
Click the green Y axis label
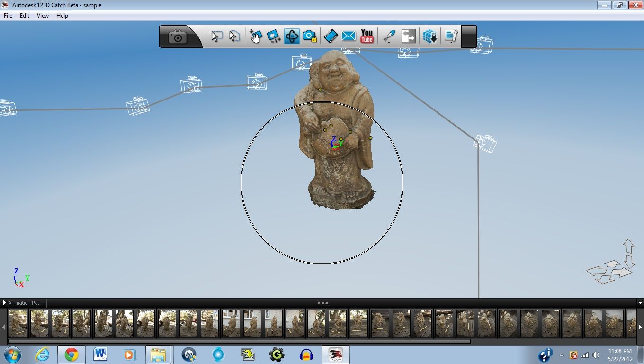[x=27, y=279]
